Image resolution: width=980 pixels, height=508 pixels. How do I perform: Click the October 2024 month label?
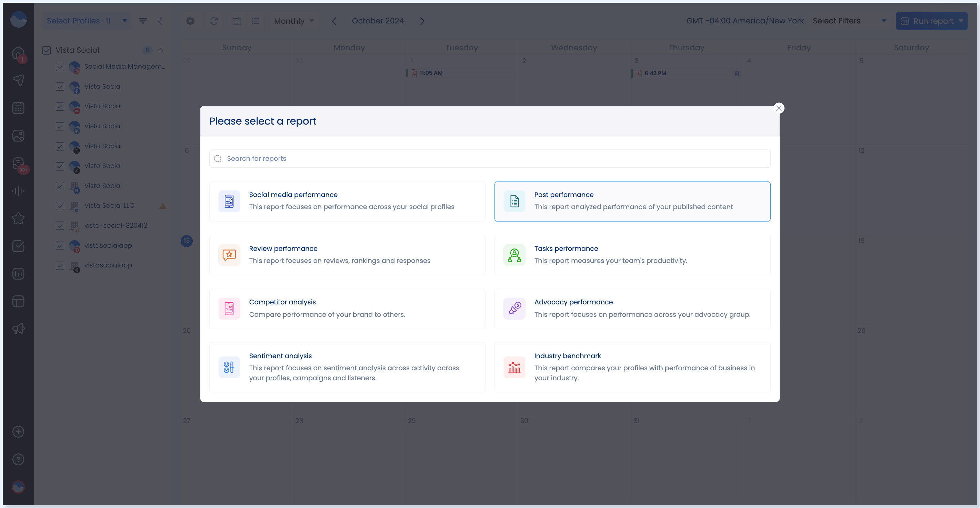coord(378,21)
